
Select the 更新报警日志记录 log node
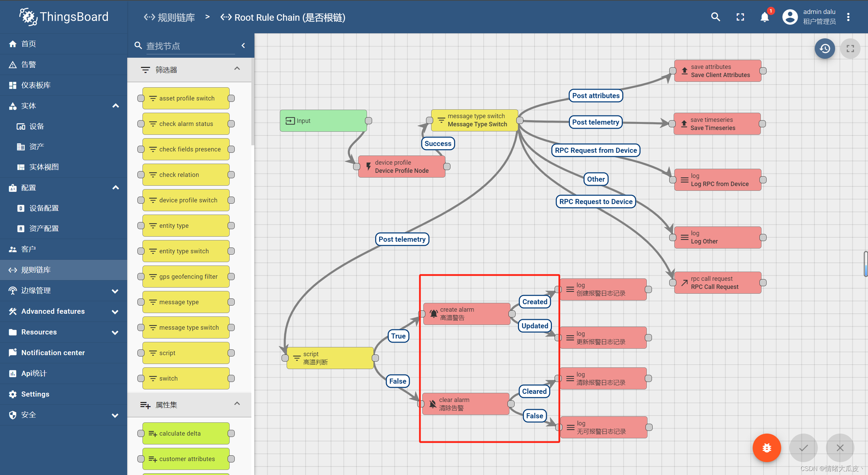click(603, 337)
